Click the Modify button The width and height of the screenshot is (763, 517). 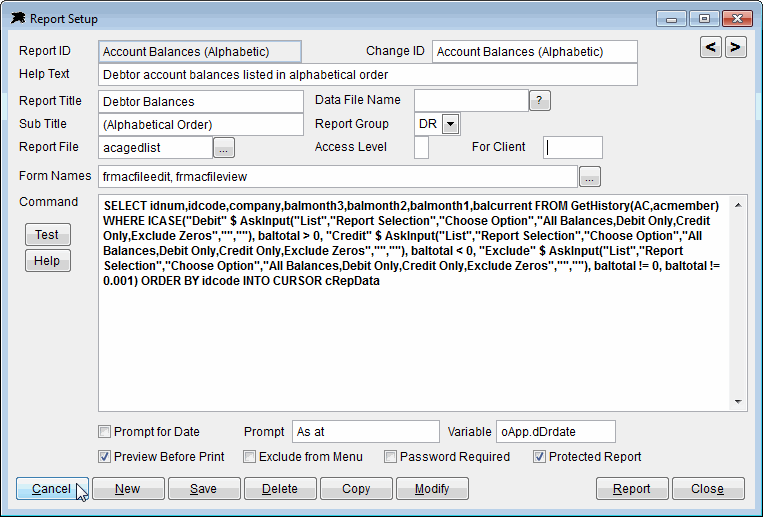[x=432, y=489]
